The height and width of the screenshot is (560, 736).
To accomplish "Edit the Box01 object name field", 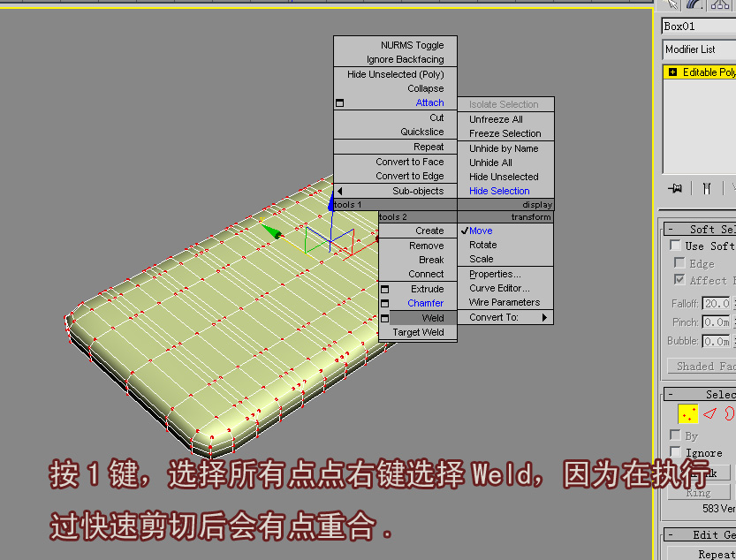I will click(x=699, y=26).
